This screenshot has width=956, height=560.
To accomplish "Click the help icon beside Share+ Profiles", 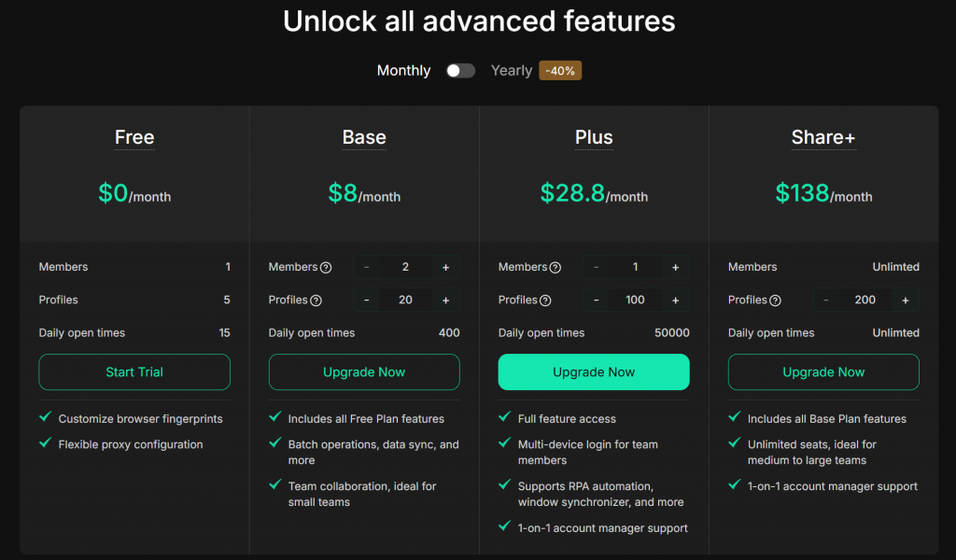I will click(x=775, y=301).
